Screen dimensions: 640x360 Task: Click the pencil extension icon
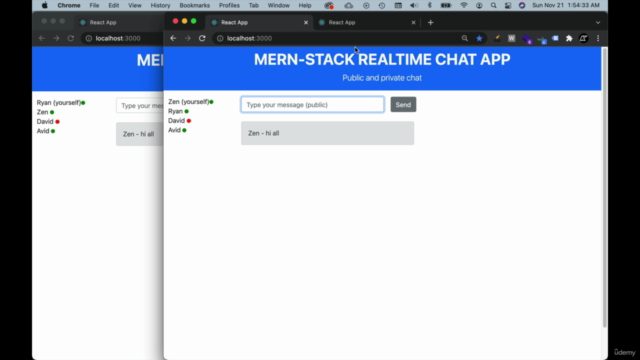tap(497, 38)
